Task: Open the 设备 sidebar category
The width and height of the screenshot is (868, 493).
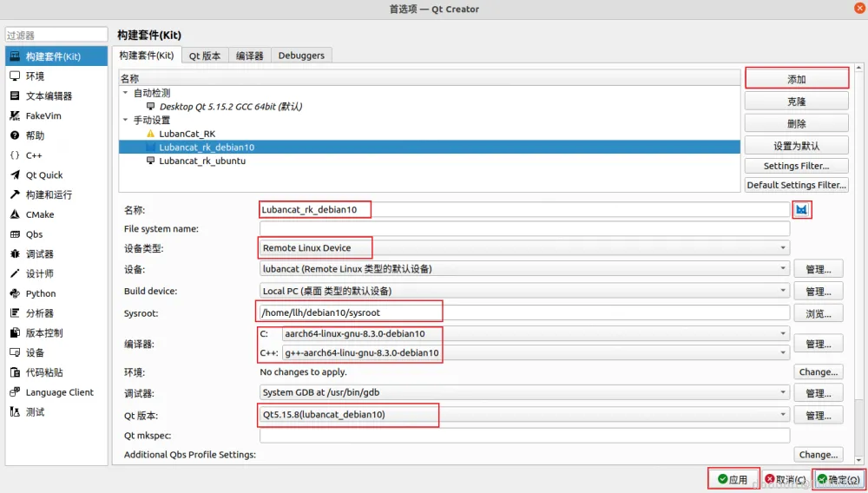Action: (56, 352)
